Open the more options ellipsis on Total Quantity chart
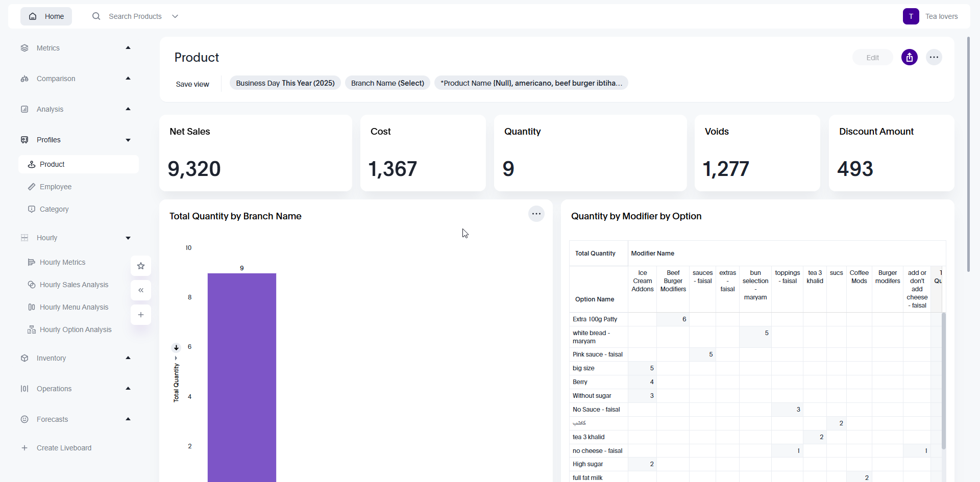Screen dimensions: 980x482 click(536, 214)
